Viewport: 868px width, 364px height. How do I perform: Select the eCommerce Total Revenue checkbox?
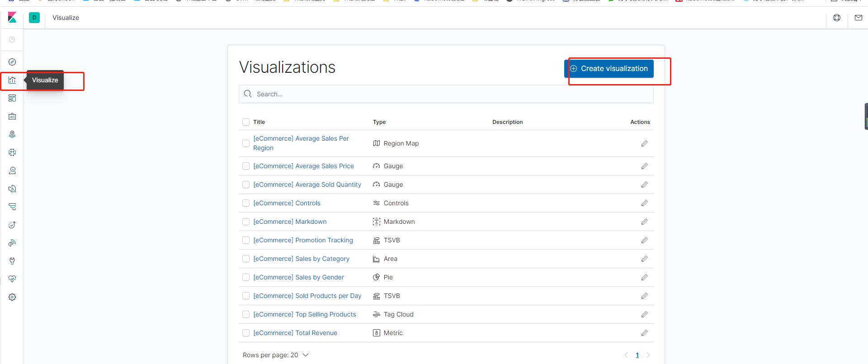click(246, 333)
